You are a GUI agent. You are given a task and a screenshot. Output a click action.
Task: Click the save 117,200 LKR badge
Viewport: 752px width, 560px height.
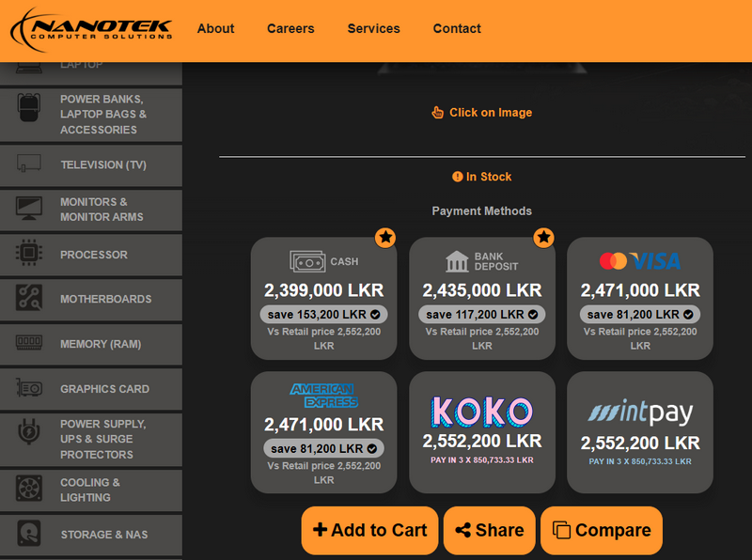pos(482,315)
